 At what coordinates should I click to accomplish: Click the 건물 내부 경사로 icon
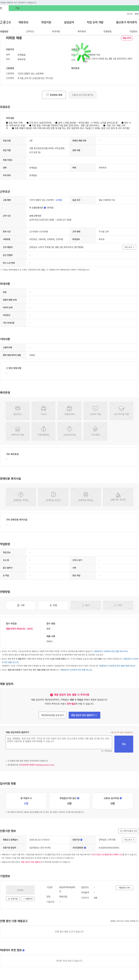tap(118, 497)
